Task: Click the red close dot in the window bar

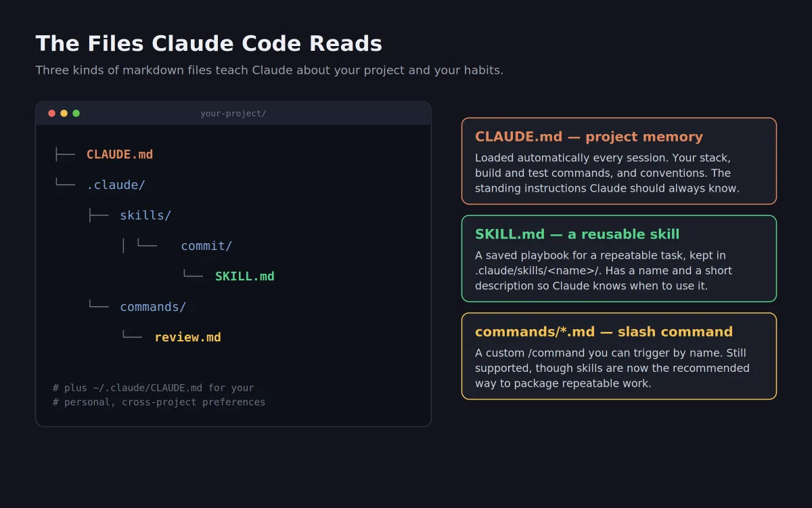Action: pyautogui.click(x=52, y=113)
